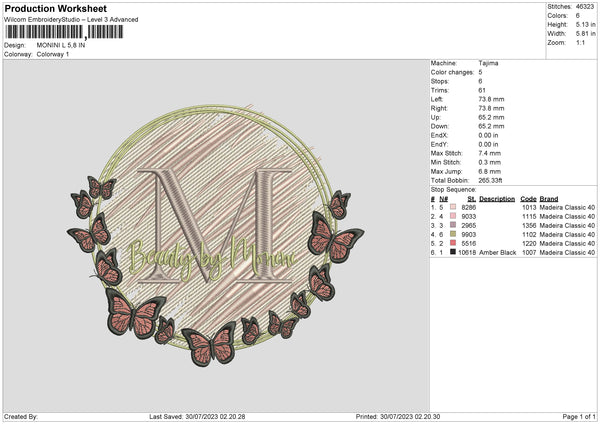The image size is (600, 424).
Task: Select the Last Saved timestamp 30/07/2023 02.20.28
Action: point(215,416)
